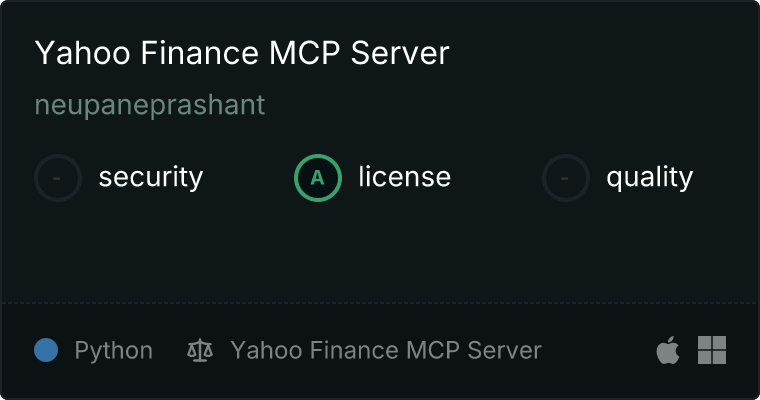Click the Apple macOS platform icon
This screenshot has width=760, height=400.
[x=668, y=350]
